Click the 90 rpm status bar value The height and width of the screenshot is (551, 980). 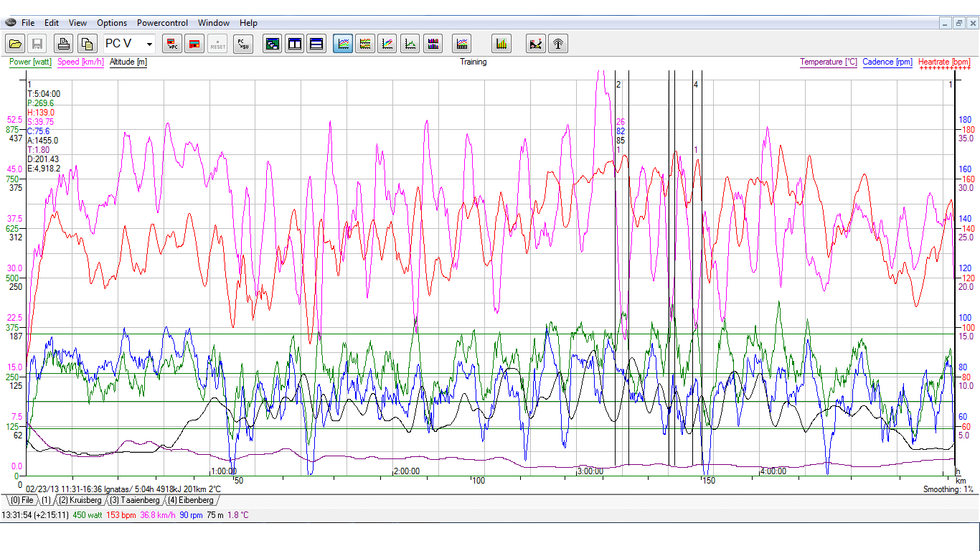[x=190, y=515]
